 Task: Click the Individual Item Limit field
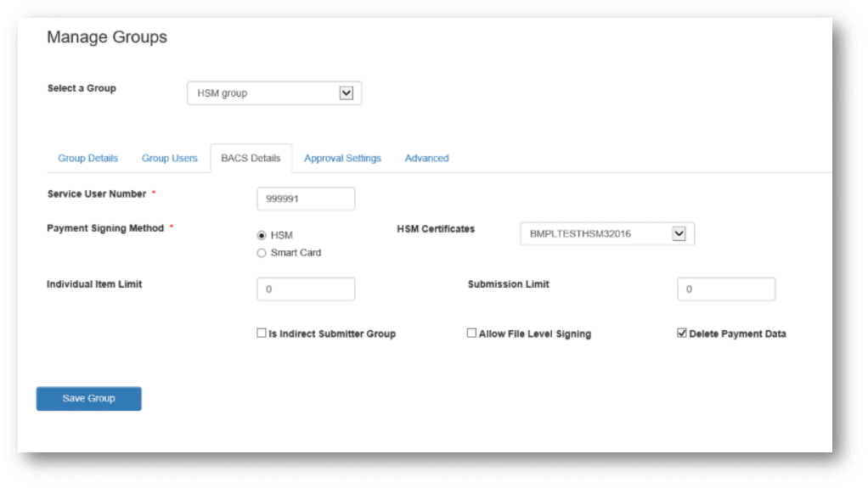pyautogui.click(x=306, y=289)
